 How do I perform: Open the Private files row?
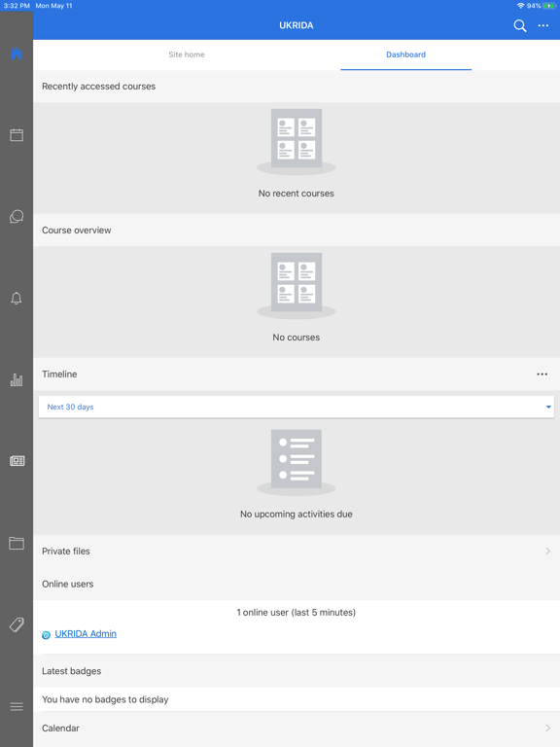(297, 551)
